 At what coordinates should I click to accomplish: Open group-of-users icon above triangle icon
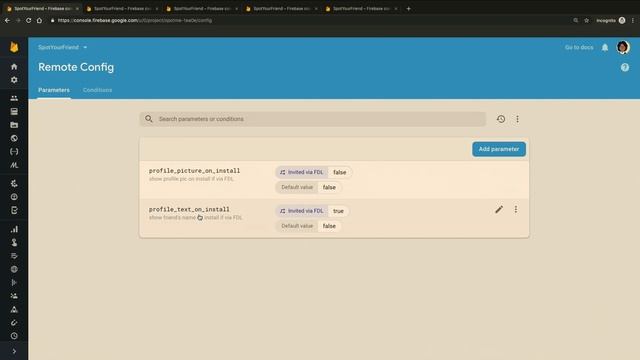(x=14, y=296)
